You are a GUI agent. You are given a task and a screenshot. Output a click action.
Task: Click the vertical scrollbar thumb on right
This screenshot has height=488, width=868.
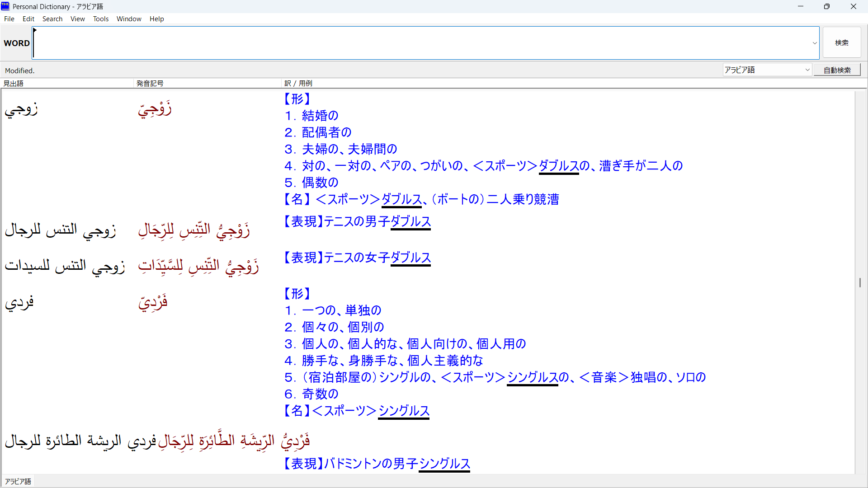click(x=859, y=282)
